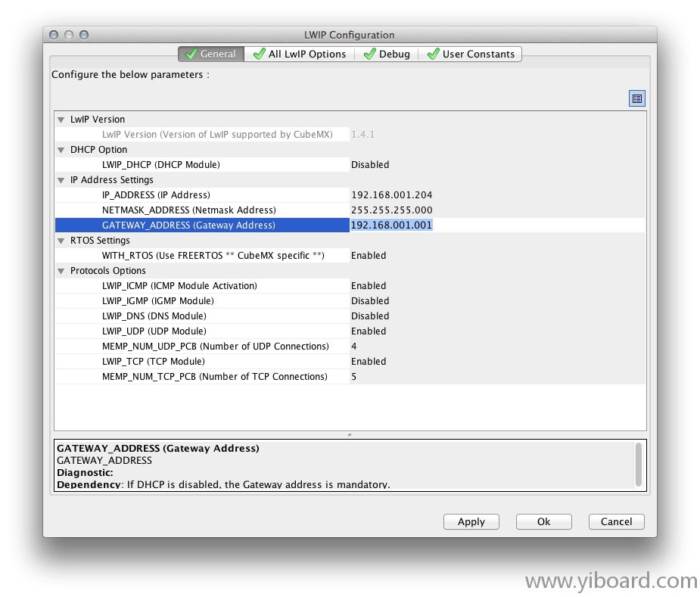Edit the IP_ADDRESS value field
This screenshot has height=597, width=700.
coord(391,195)
